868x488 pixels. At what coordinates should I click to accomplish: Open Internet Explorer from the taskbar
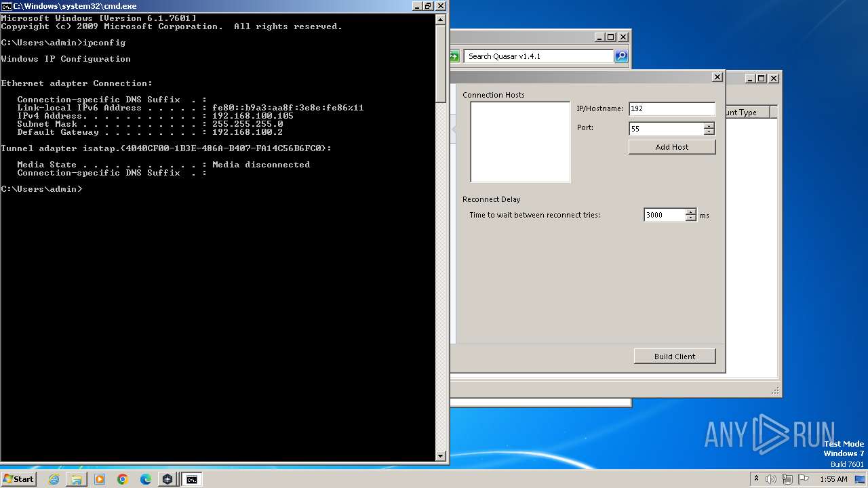click(x=54, y=479)
